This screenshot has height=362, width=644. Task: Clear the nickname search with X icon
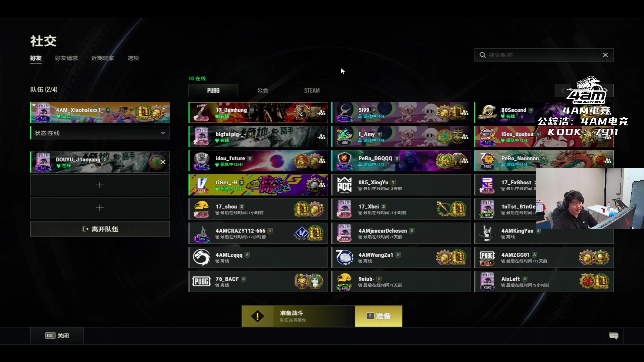click(x=605, y=55)
